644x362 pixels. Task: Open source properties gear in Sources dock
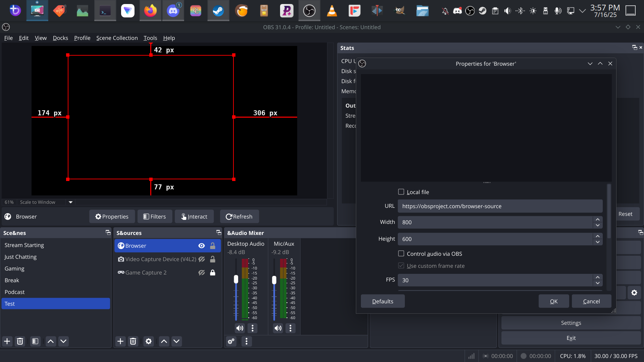[149, 341]
